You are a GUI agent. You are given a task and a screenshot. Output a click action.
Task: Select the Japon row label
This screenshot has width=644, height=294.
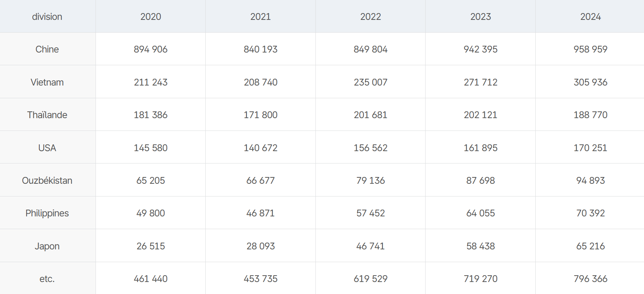(47, 246)
